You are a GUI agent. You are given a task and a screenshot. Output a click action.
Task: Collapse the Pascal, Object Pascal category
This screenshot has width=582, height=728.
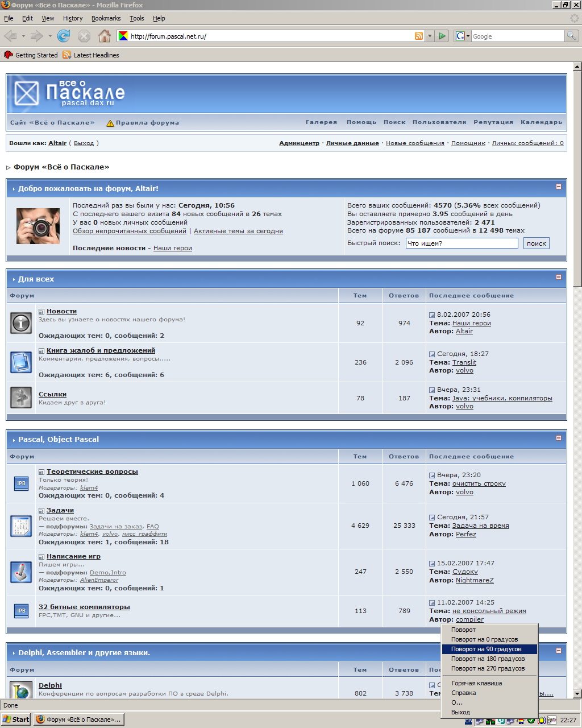pos(558,438)
